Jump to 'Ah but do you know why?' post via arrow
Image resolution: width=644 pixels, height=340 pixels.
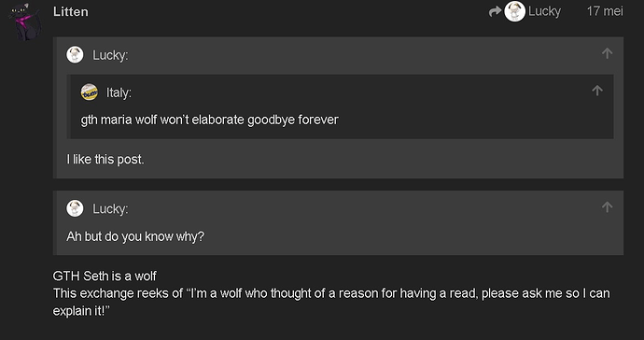tap(607, 206)
